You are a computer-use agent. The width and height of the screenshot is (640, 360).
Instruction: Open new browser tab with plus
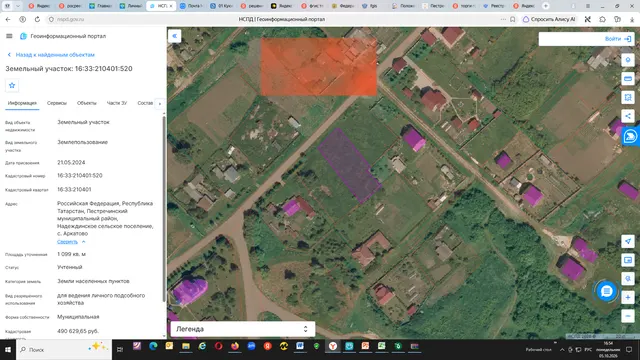546,6
